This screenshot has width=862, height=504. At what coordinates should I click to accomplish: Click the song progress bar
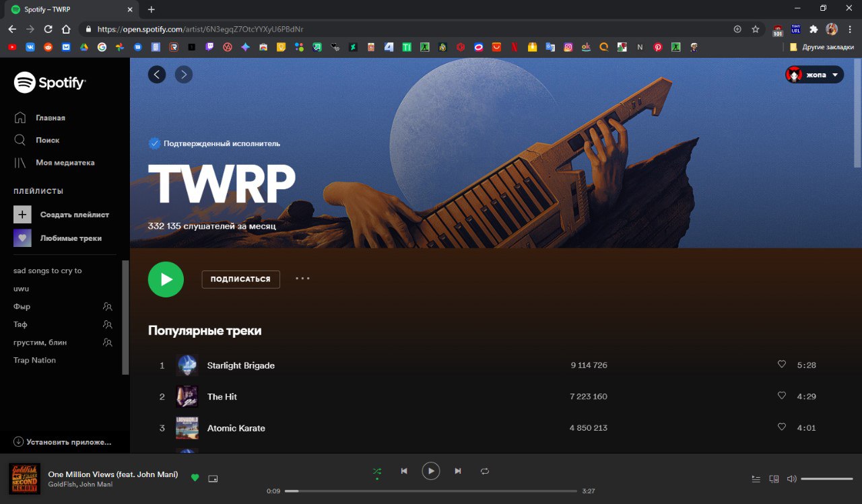pos(431,491)
